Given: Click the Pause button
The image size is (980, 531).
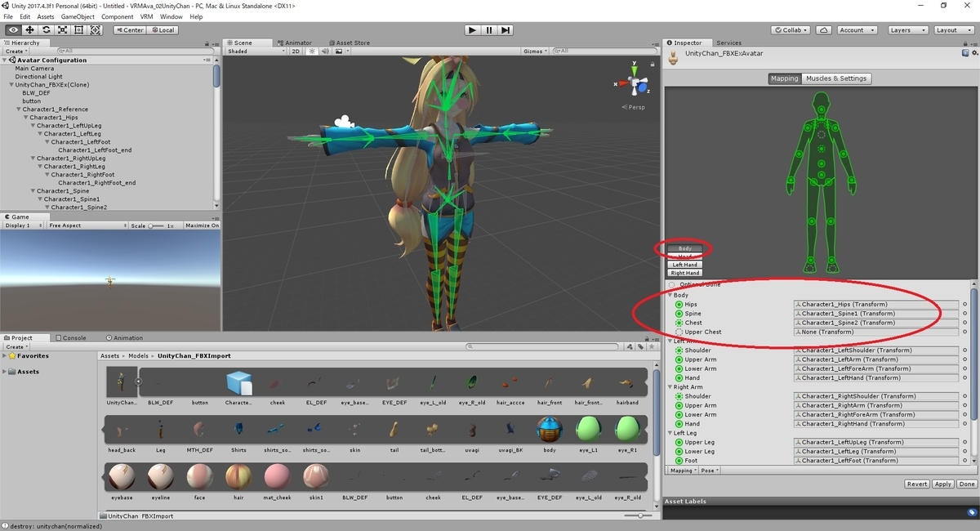Looking at the screenshot, I should point(489,30).
